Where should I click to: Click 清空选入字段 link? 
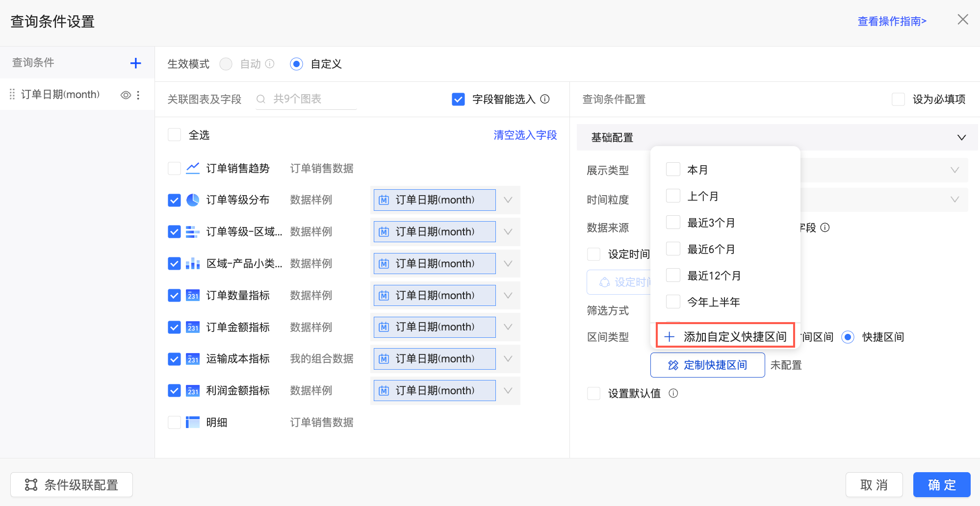pyautogui.click(x=525, y=135)
